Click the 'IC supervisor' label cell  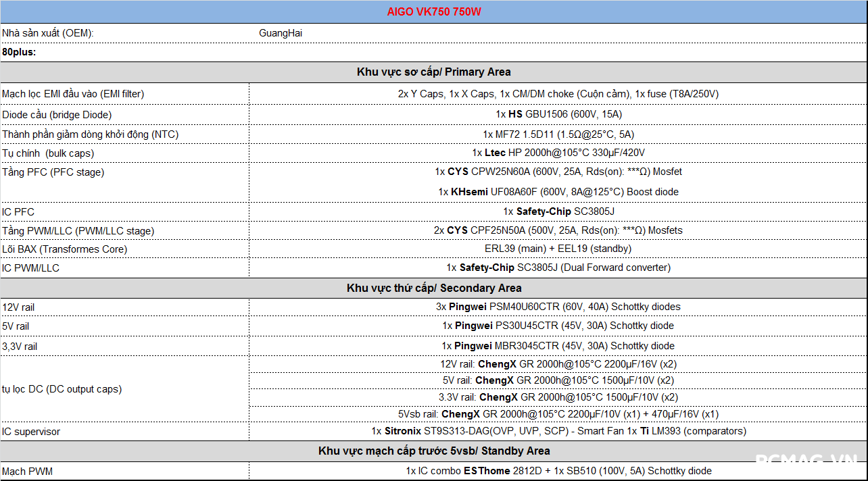pyautogui.click(x=31, y=431)
